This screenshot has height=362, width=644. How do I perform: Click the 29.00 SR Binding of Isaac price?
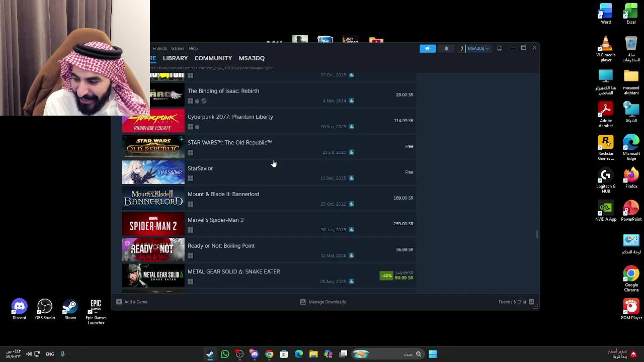(405, 95)
